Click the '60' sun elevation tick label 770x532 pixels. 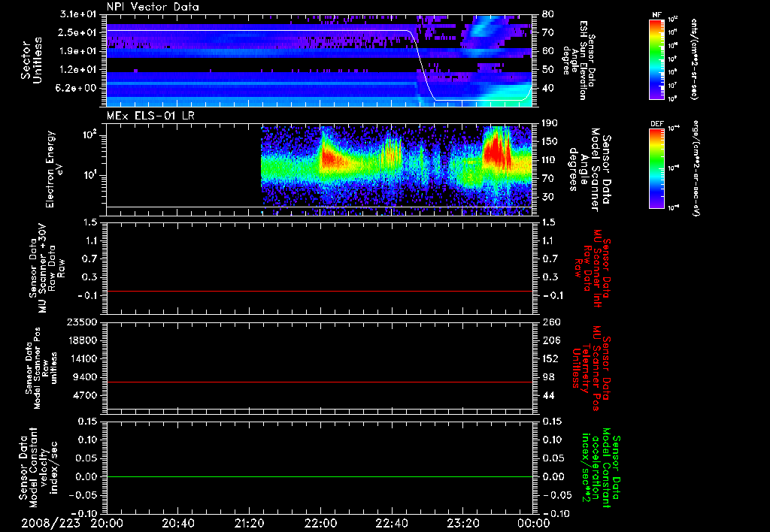(x=548, y=51)
